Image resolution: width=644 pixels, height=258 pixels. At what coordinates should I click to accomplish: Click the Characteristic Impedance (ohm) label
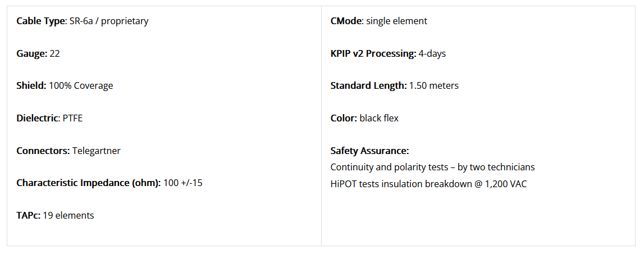click(x=89, y=183)
